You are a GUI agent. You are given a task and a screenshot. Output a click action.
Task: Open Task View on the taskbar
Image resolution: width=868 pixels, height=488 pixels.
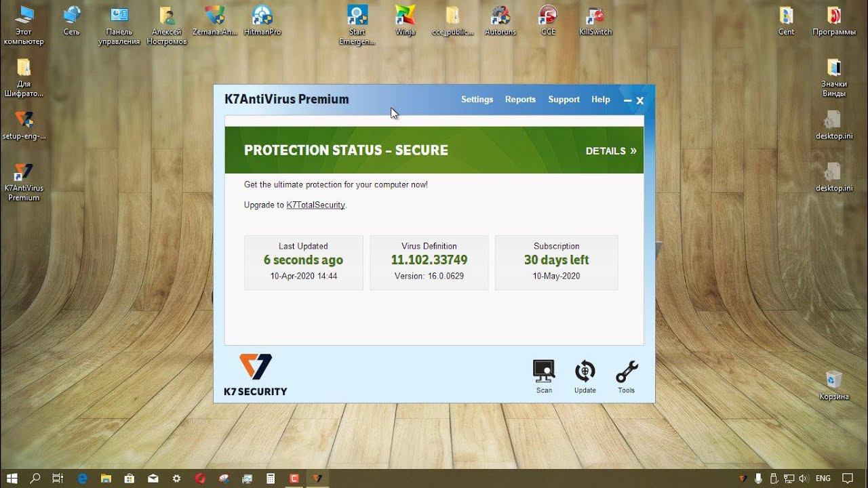(58, 478)
